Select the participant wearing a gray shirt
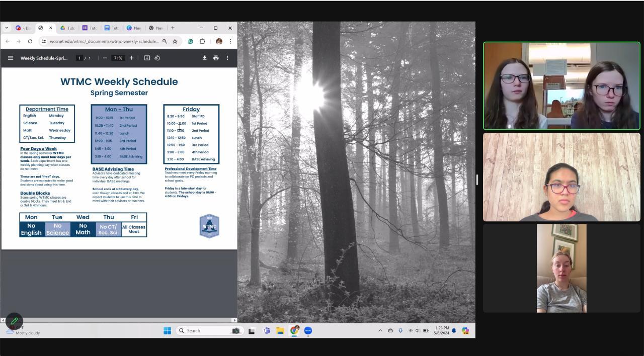 pyautogui.click(x=561, y=269)
